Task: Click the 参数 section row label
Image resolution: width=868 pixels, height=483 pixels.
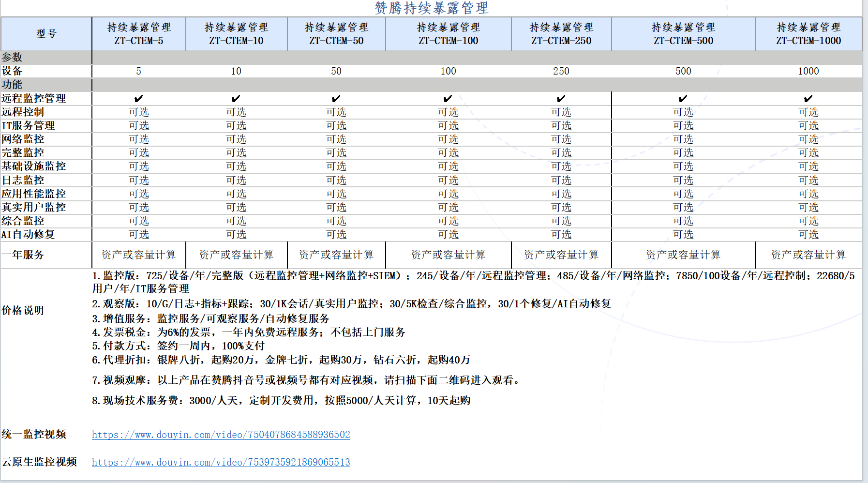Action: [13, 58]
